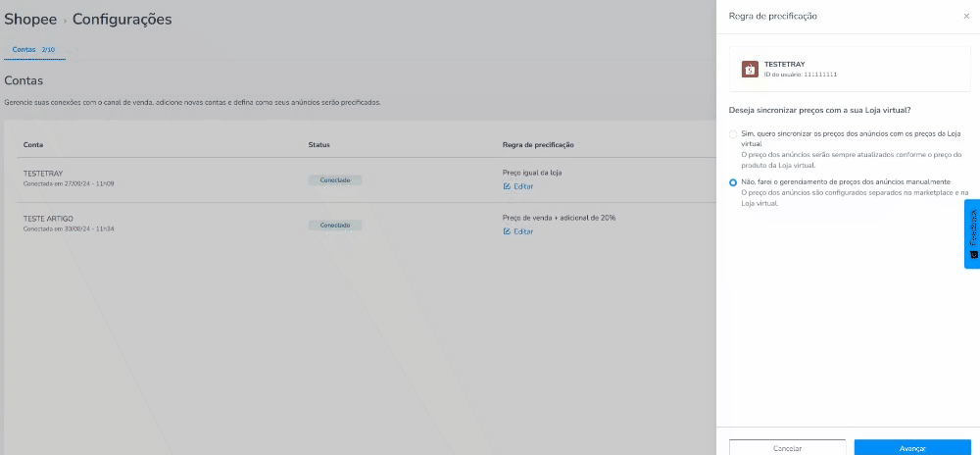This screenshot has height=455, width=980.
Task: Click 'Conectada em 27/09/24 - 11h09' text
Action: (x=69, y=184)
